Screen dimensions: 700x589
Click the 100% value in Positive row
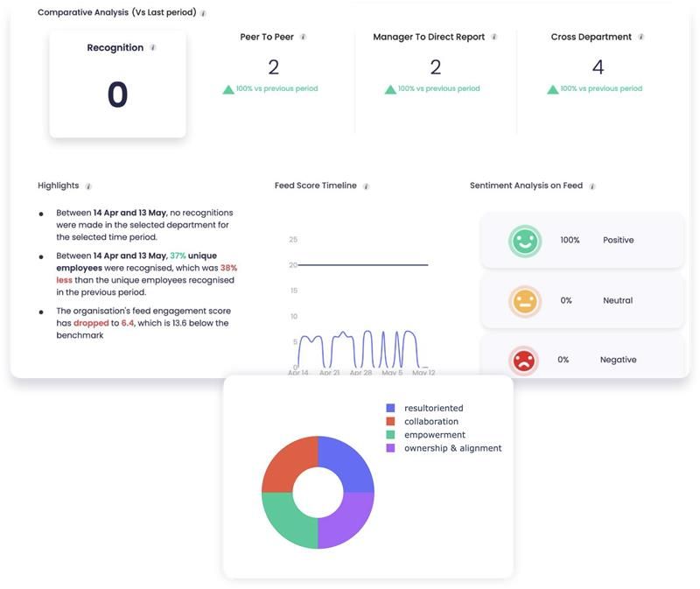click(570, 240)
